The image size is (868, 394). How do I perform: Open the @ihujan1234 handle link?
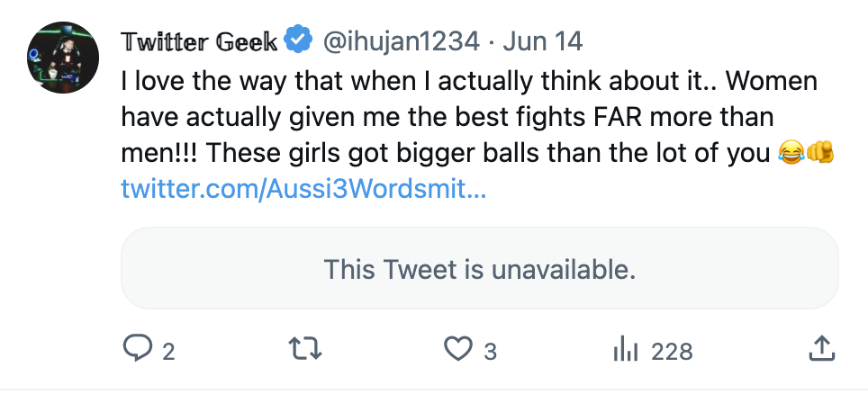tap(401, 41)
